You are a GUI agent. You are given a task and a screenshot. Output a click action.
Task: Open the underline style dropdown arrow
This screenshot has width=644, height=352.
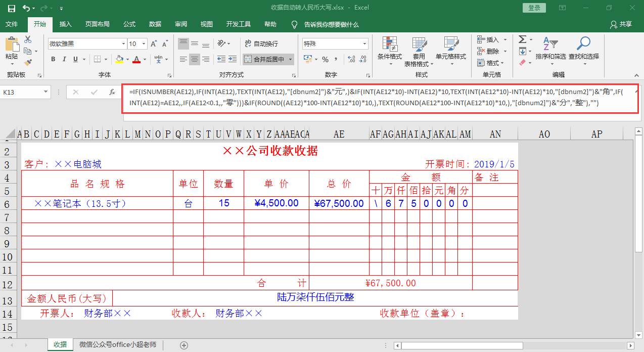pyautogui.click(x=83, y=59)
